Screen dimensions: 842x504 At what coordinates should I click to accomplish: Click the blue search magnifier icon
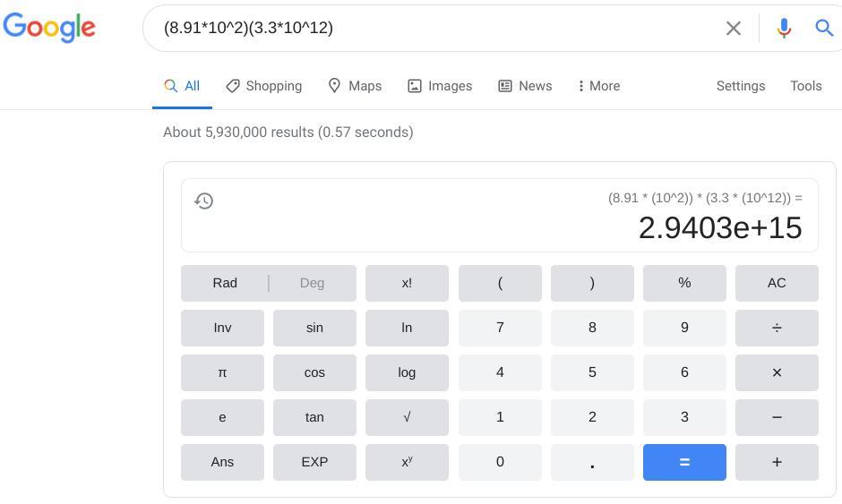(x=824, y=28)
